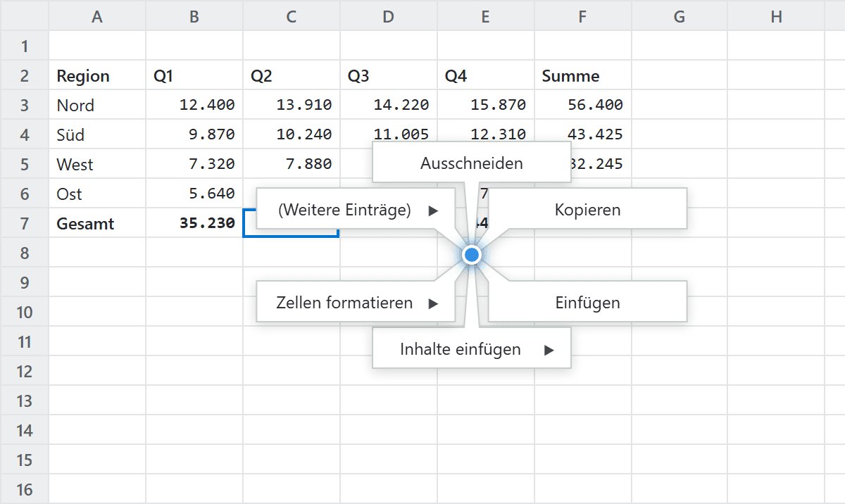The image size is (845, 504).
Task: Select column F header
Action: click(583, 17)
